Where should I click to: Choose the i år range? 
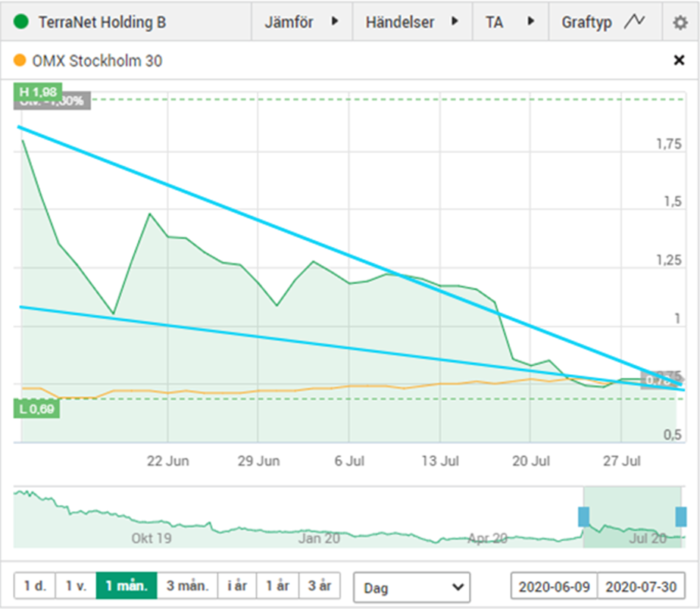(237, 586)
